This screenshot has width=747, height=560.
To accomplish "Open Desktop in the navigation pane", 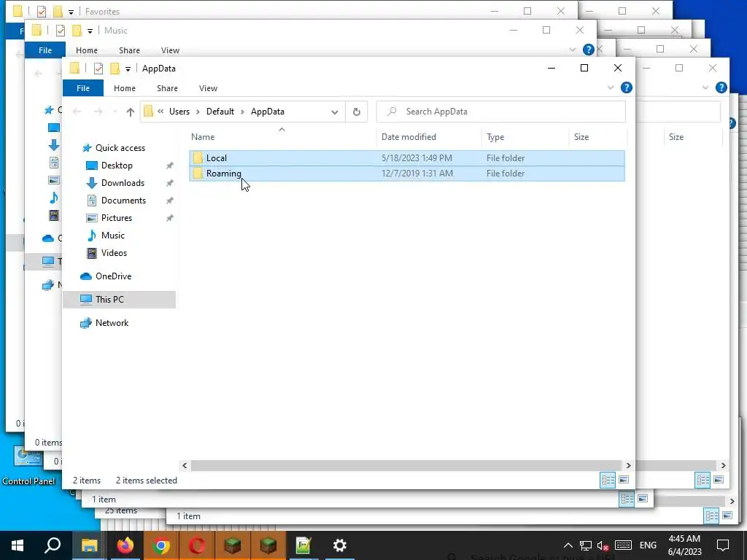I will (117, 166).
